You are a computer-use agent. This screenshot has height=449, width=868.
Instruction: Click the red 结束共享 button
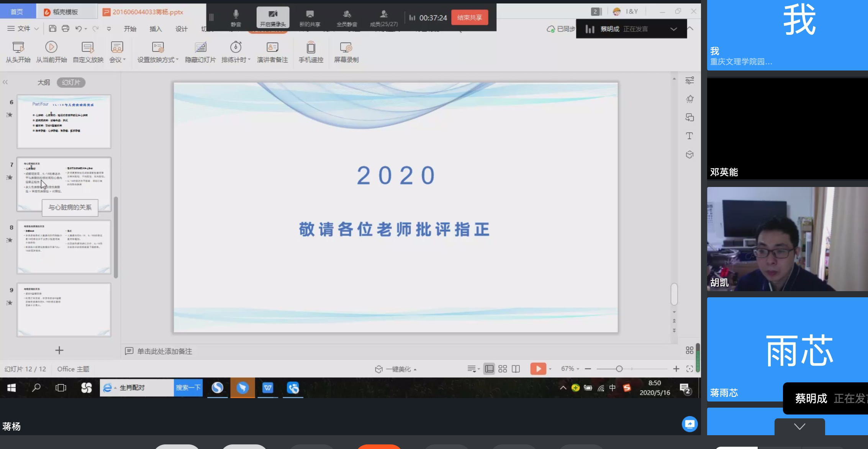470,17
